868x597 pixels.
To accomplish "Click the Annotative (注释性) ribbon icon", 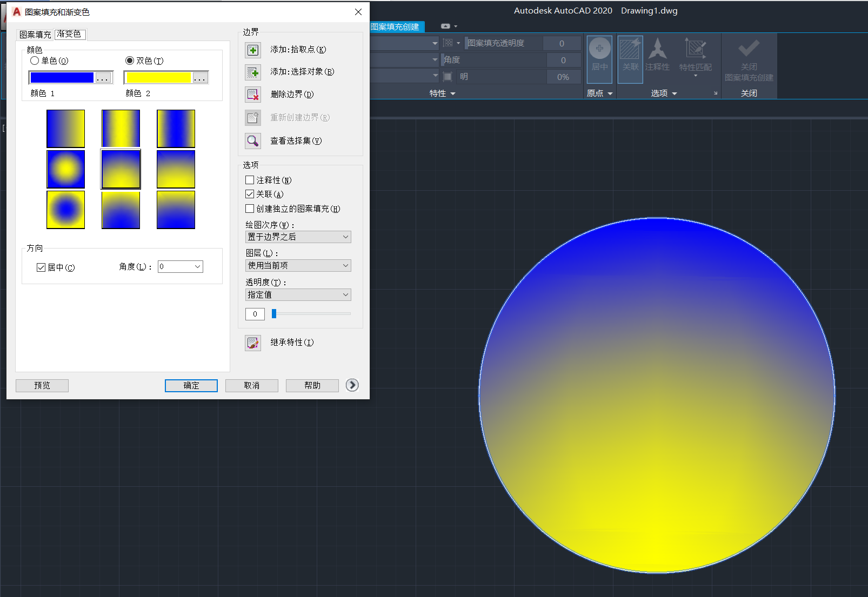I will [657, 50].
